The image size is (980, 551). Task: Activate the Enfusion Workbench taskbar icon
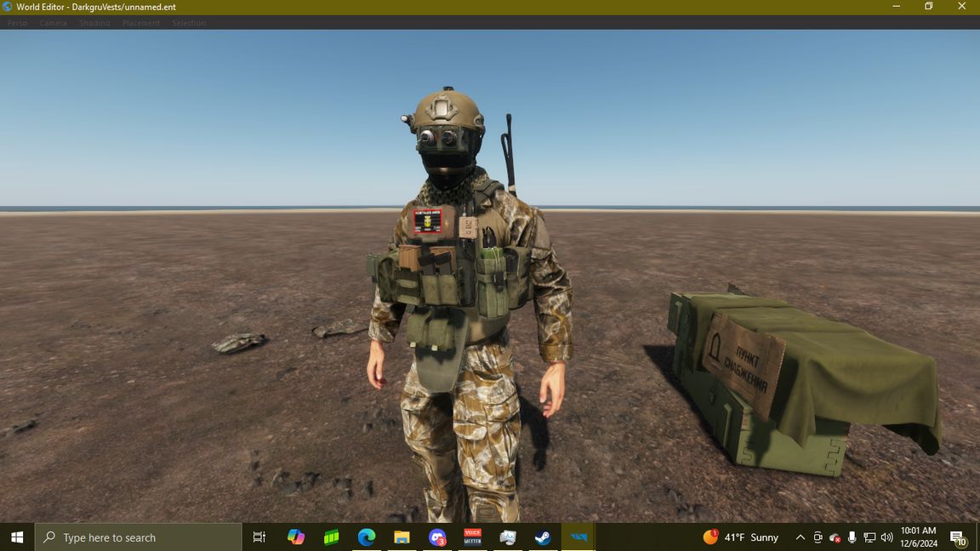pos(579,537)
